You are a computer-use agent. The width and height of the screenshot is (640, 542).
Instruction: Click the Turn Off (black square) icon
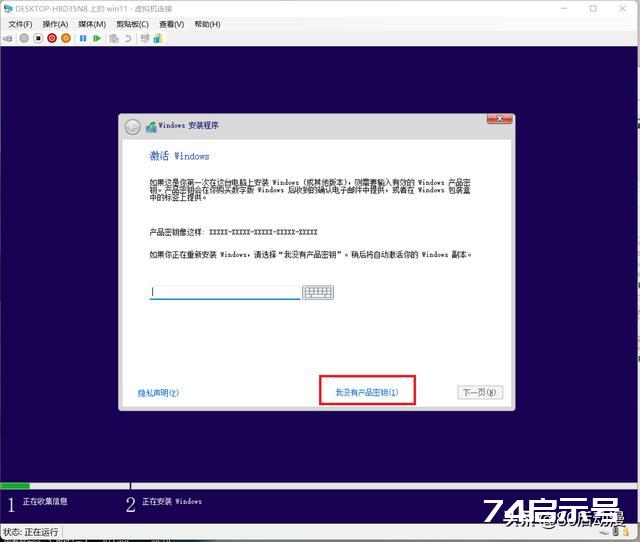[x=38, y=38]
